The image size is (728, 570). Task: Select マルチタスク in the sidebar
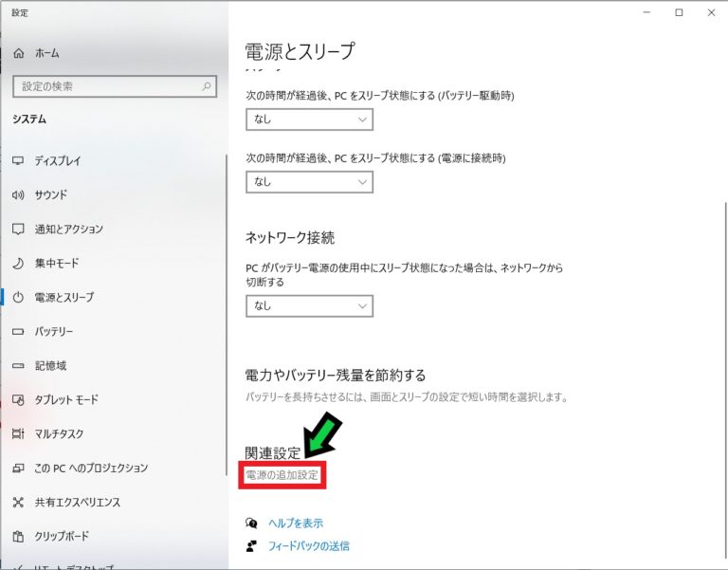pyautogui.click(x=59, y=434)
